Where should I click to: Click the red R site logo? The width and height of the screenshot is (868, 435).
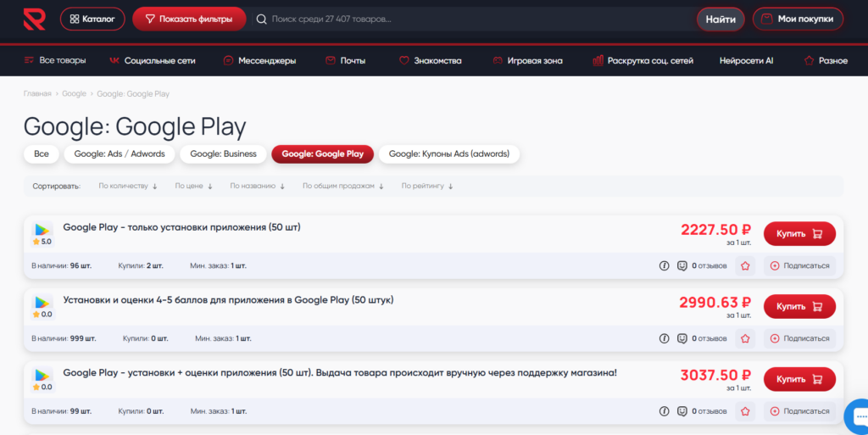coord(34,20)
